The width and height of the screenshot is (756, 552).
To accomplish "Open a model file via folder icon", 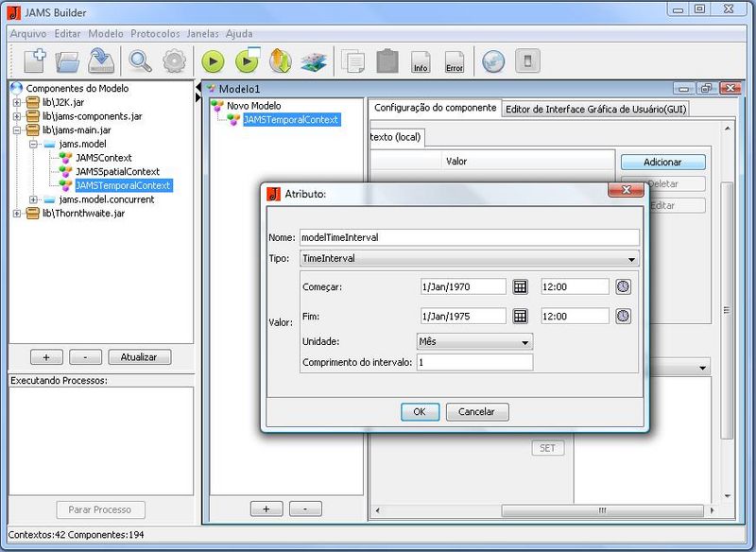I will coord(67,61).
